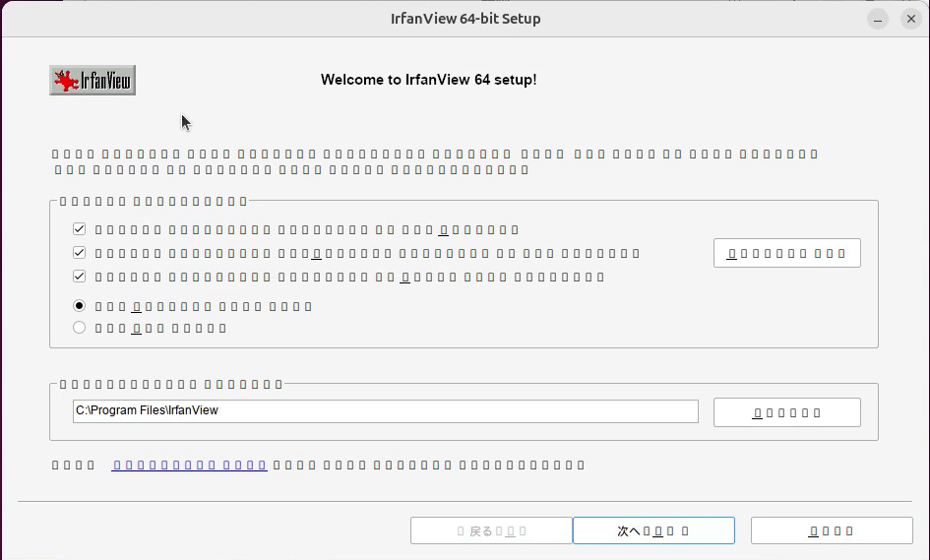Click the 次へ (Next) button
930x560 pixels.
pyautogui.click(x=653, y=530)
